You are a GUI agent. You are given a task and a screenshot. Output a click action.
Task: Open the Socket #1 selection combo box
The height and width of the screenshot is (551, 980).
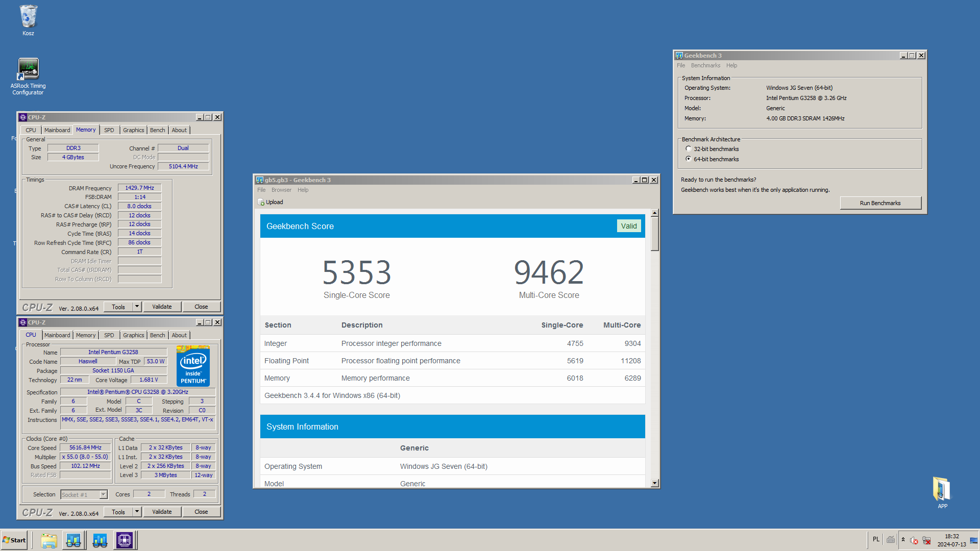(x=84, y=494)
